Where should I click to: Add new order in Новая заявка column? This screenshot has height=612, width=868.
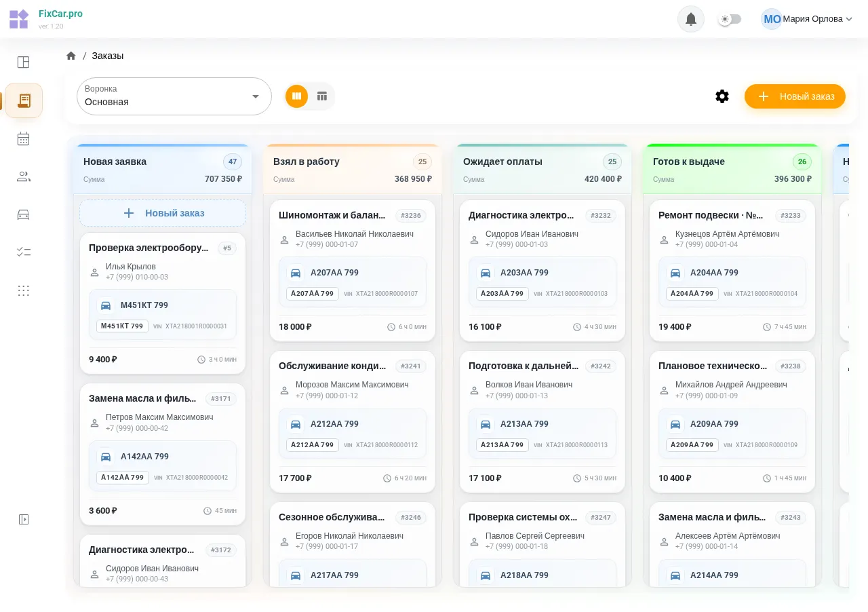163,213
